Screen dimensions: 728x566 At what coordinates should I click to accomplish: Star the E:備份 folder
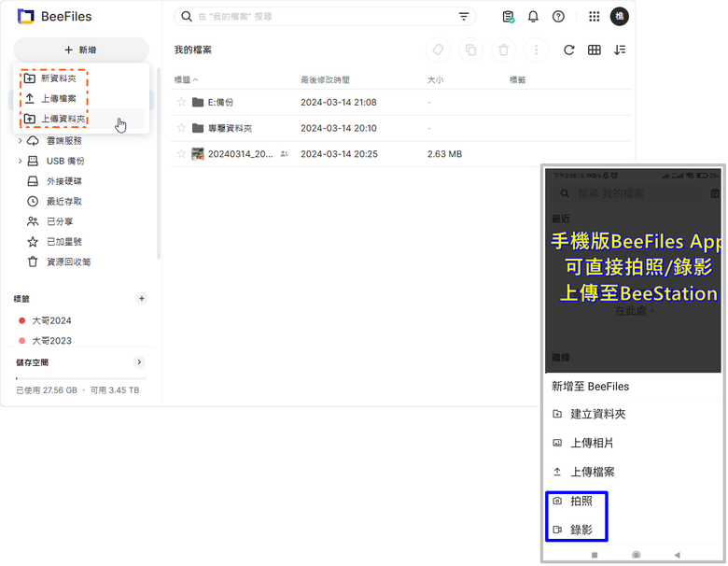click(182, 102)
